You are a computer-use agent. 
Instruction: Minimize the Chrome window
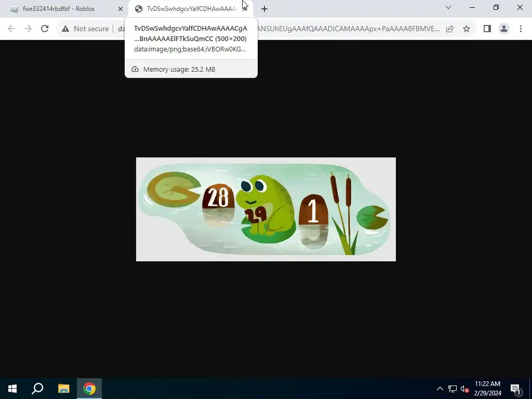point(472,7)
